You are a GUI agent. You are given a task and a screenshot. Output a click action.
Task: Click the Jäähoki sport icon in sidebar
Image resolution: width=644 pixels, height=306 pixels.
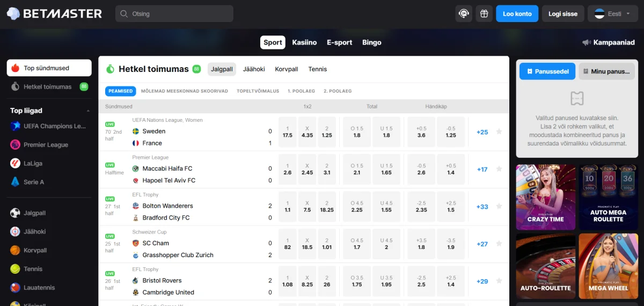(x=15, y=232)
